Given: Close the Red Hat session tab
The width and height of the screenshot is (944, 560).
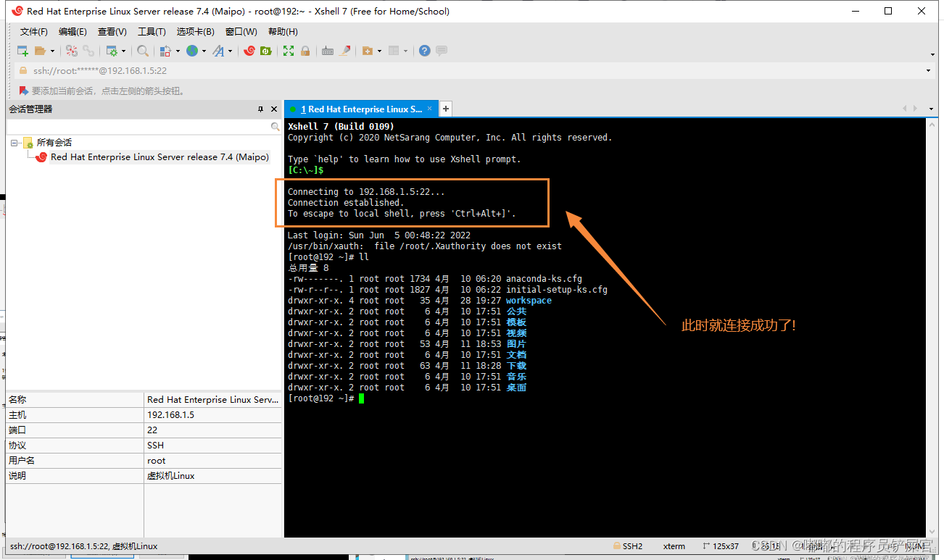Looking at the screenshot, I should (x=429, y=109).
